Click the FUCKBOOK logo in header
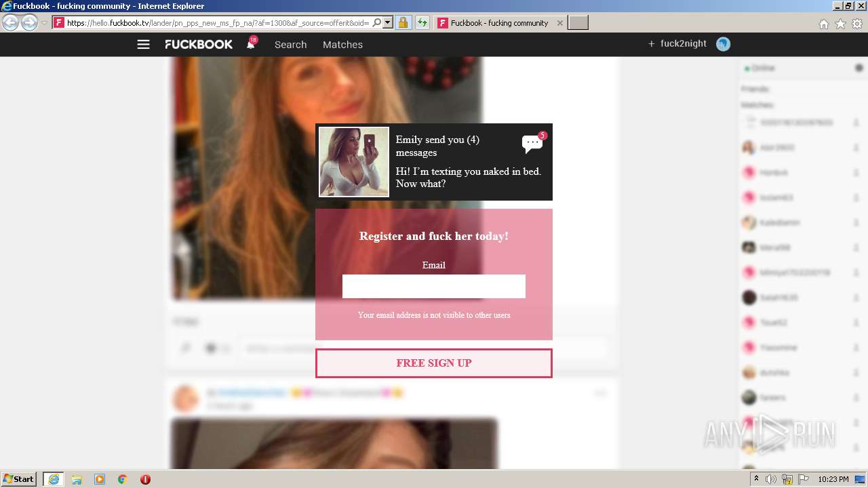This screenshot has width=868, height=488. (199, 44)
